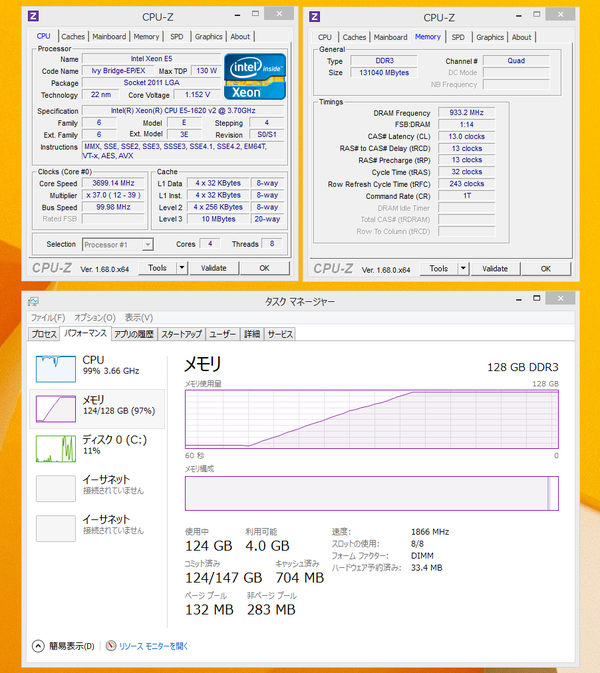Screen dimensions: 600x673
Task: Open the ファイル(F) menu in Task Manager
Action: click(x=48, y=318)
